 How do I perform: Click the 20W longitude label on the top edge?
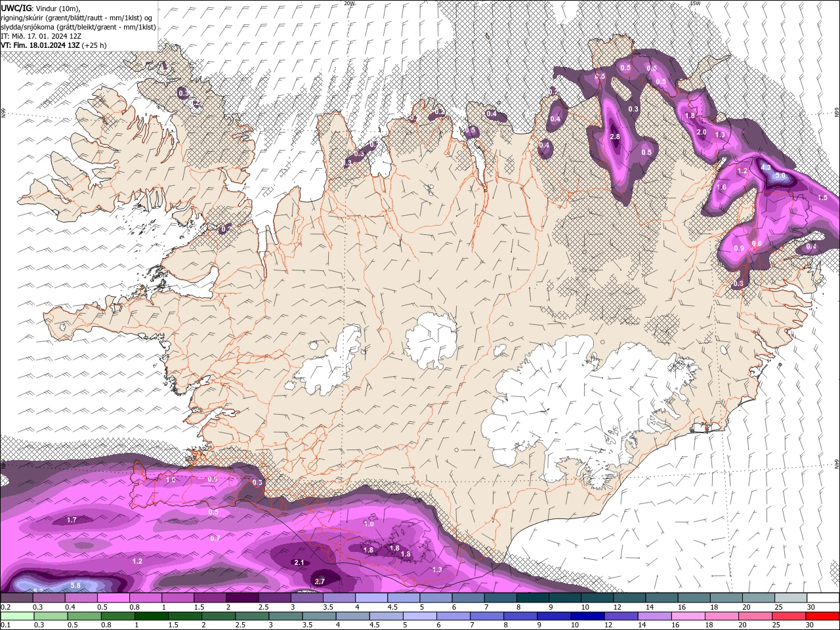click(x=349, y=3)
